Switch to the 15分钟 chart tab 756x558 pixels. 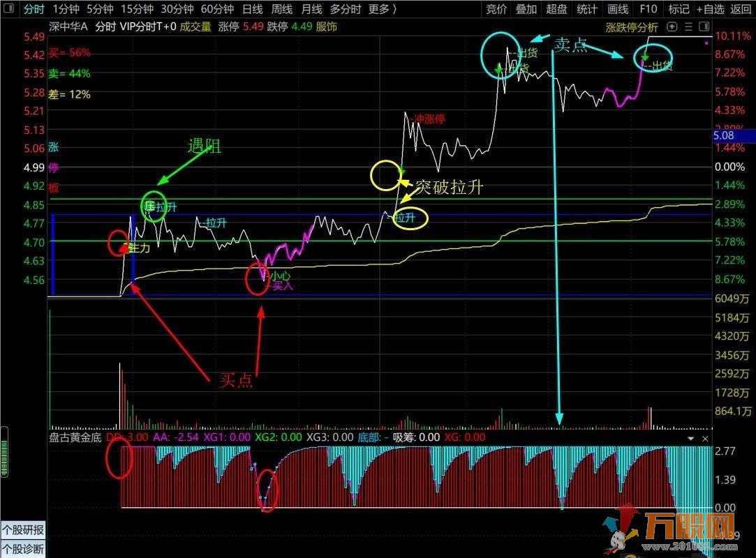click(137, 8)
